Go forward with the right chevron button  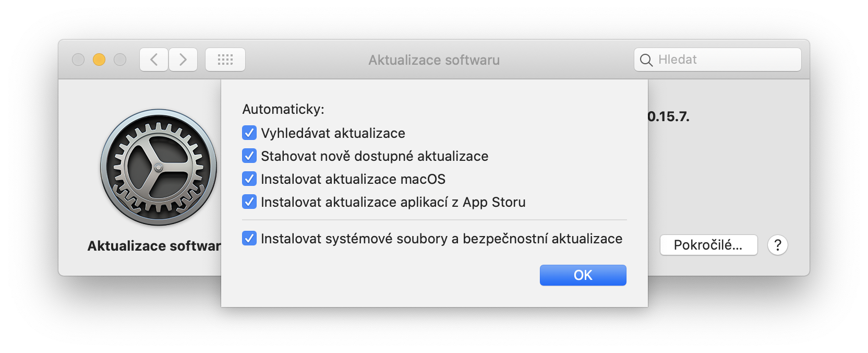(x=183, y=60)
